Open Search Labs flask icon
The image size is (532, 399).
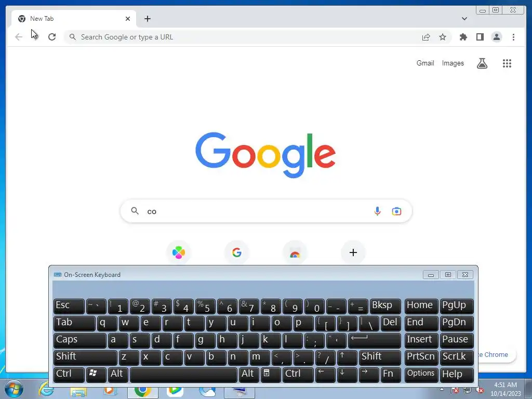click(482, 63)
